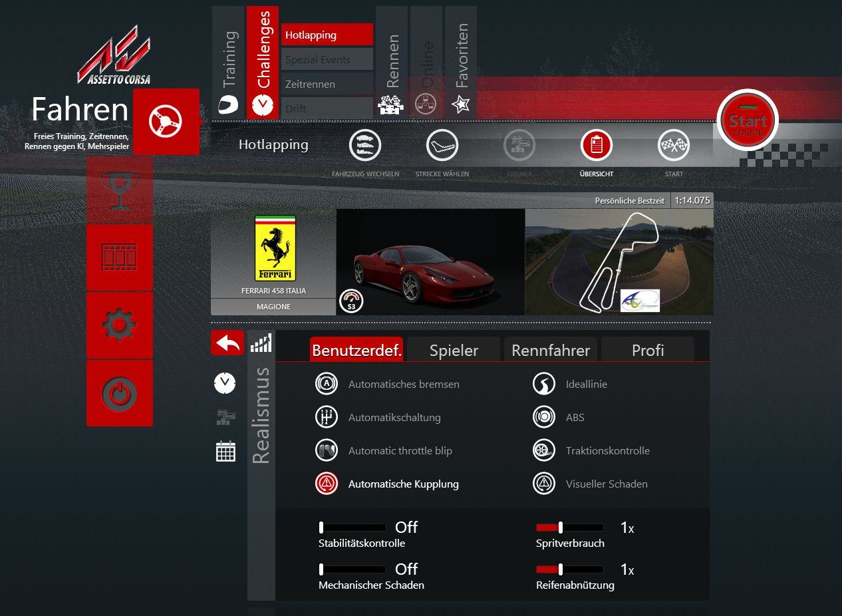Select the Challenges tab

click(x=263, y=63)
